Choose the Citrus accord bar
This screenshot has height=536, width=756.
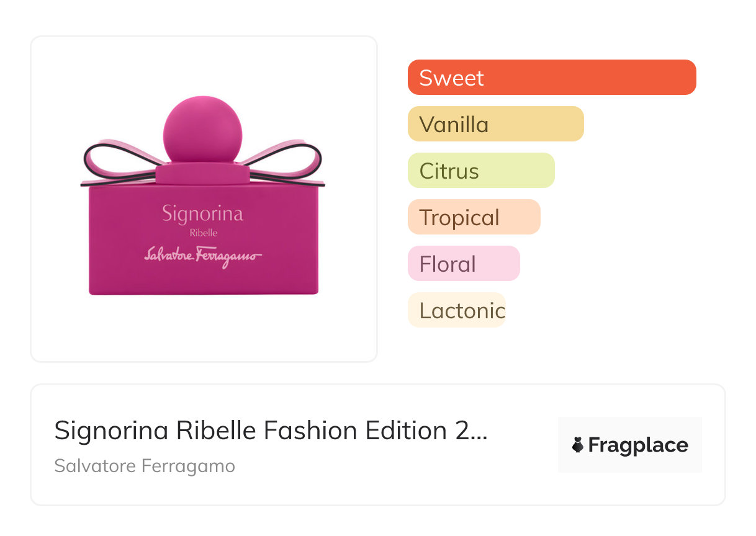pyautogui.click(x=480, y=171)
